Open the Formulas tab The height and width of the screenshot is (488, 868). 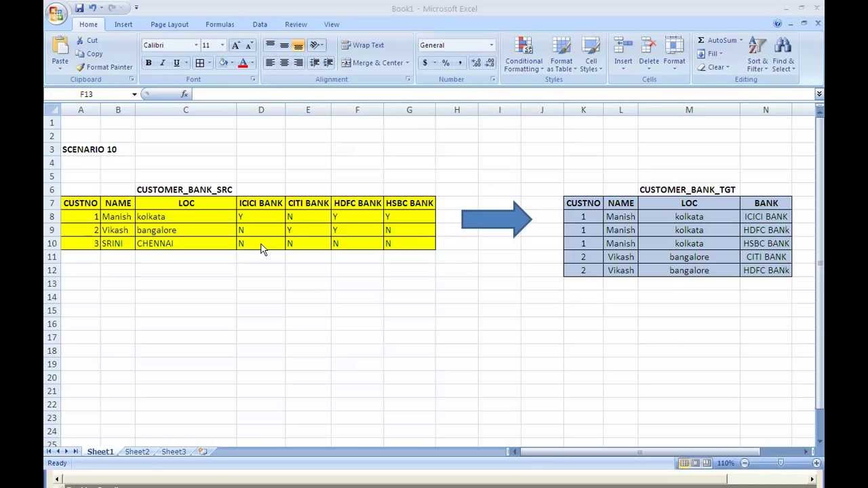point(220,24)
